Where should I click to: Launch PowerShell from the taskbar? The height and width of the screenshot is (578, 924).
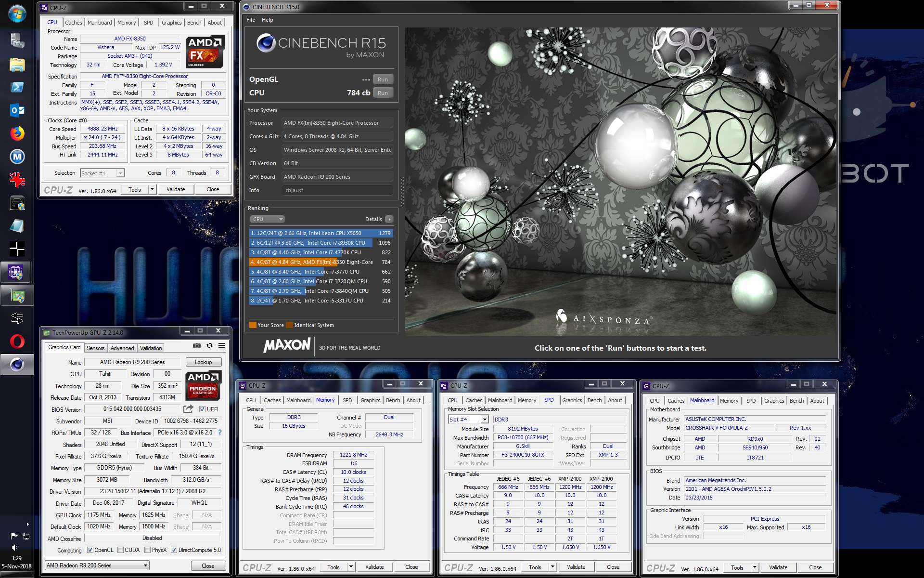click(17, 87)
